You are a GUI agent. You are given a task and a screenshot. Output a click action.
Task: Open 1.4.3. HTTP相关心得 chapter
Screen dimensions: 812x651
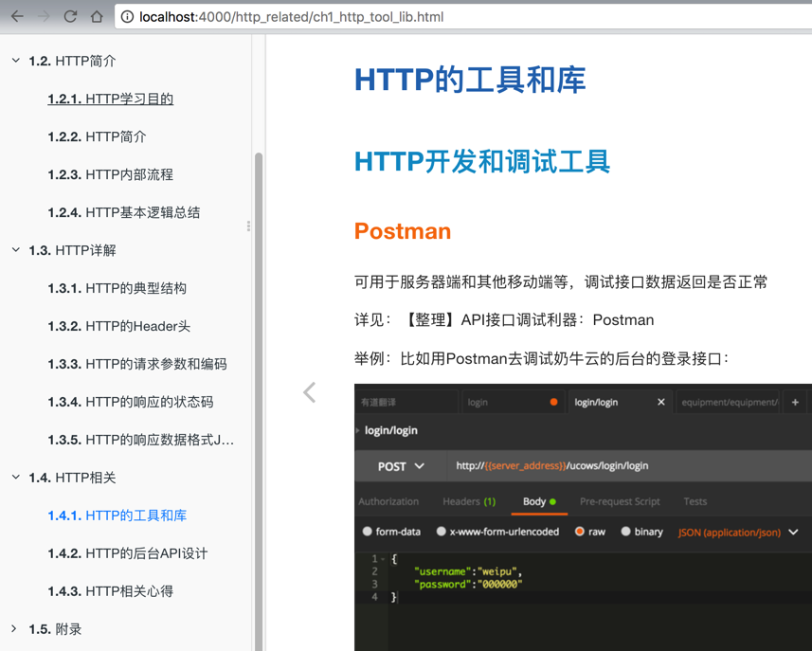point(110,591)
